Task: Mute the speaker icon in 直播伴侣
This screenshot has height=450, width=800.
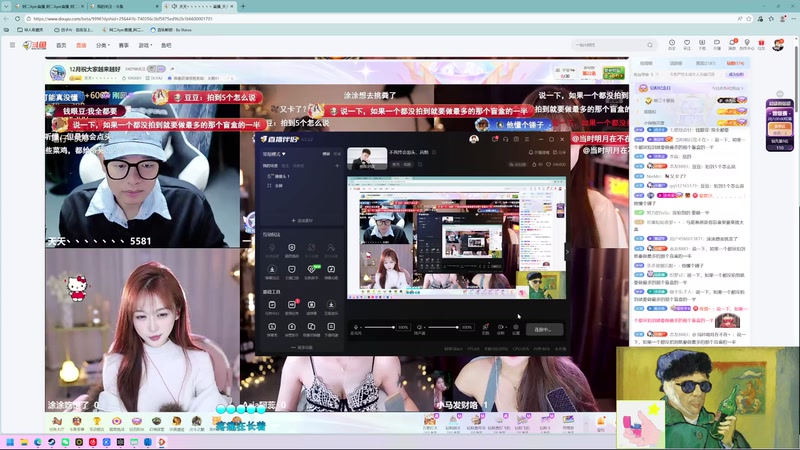Action: pyautogui.click(x=419, y=329)
